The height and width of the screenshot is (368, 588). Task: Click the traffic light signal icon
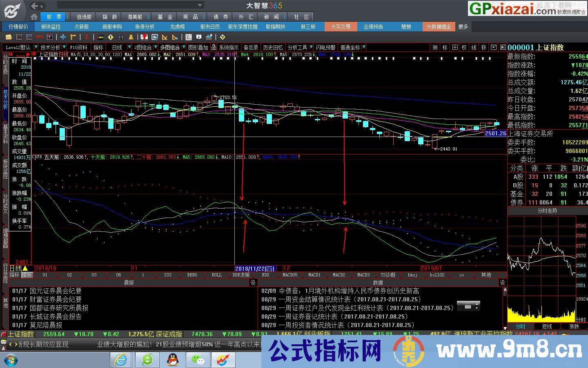click(x=100, y=37)
